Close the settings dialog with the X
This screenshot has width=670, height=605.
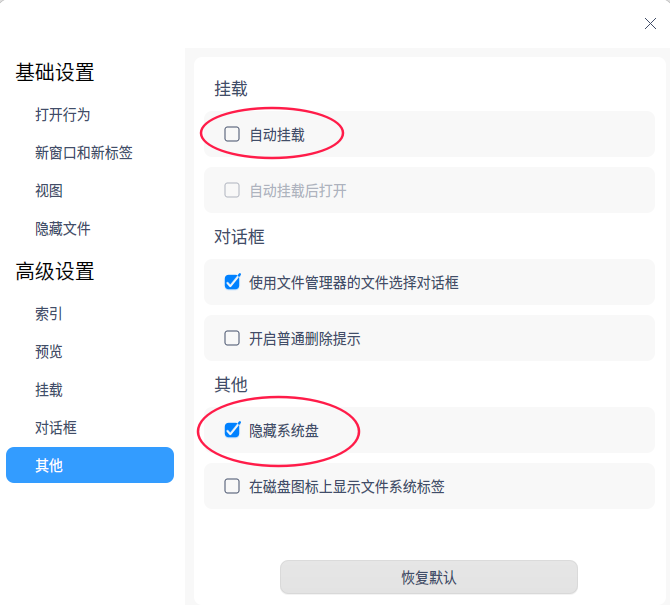click(650, 24)
